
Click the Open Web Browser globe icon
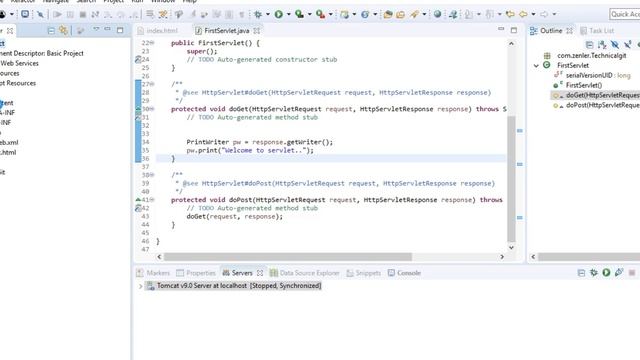(437, 14)
